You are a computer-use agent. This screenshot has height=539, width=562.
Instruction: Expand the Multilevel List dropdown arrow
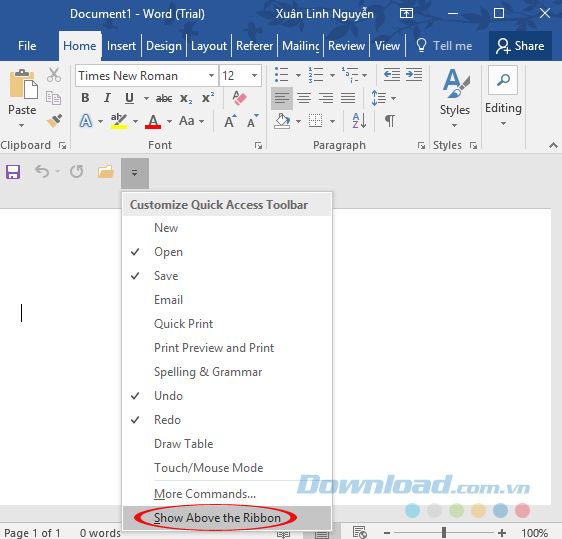tap(365, 75)
